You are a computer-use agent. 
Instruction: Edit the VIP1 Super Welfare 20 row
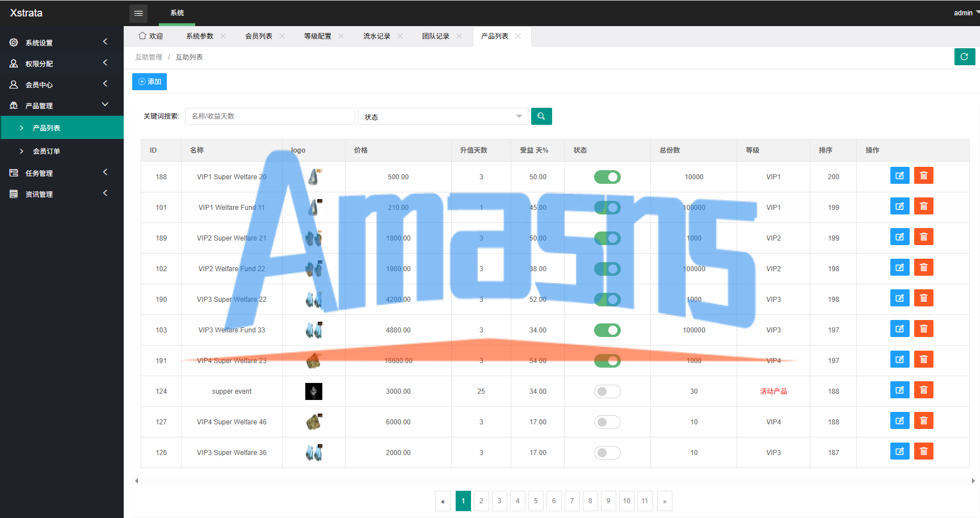(x=900, y=176)
